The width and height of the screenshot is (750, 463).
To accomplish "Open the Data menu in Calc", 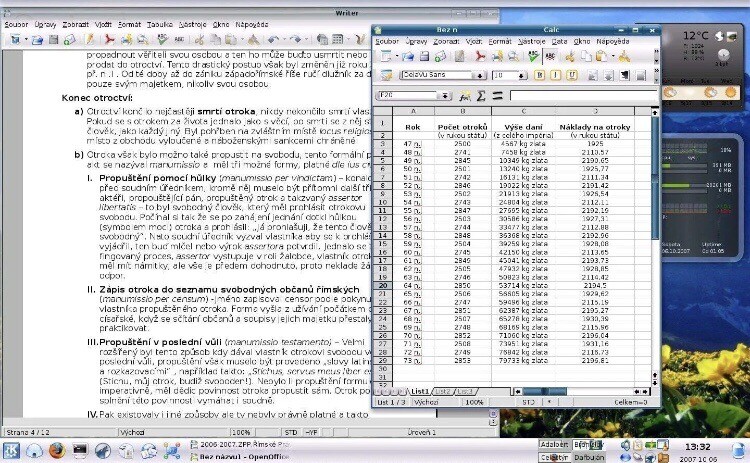I will coord(559,42).
